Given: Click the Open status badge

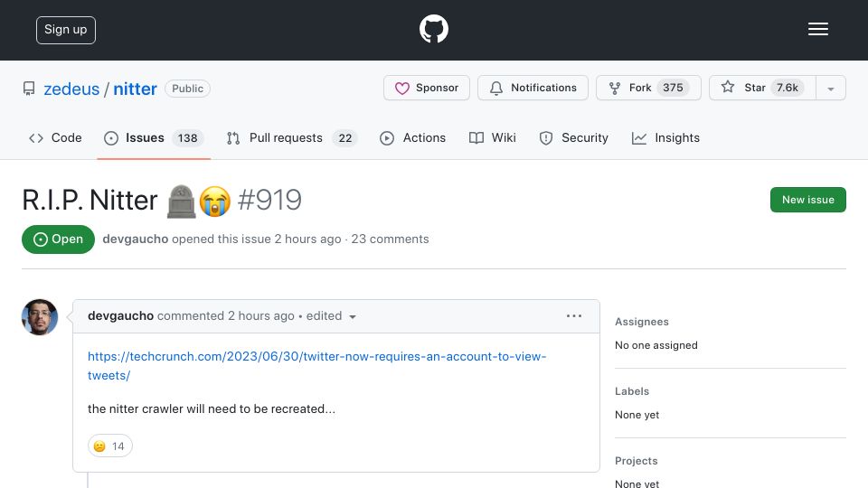Looking at the screenshot, I should (x=58, y=239).
